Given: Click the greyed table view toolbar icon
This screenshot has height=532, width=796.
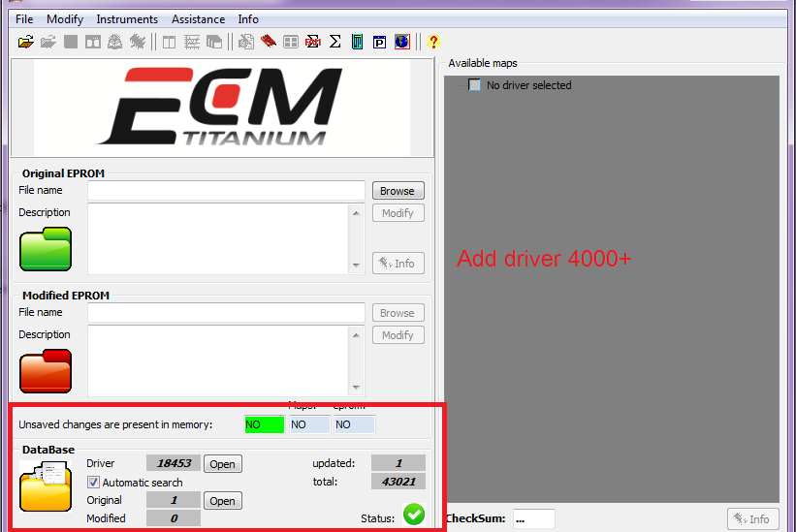Looking at the screenshot, I should tap(169, 42).
